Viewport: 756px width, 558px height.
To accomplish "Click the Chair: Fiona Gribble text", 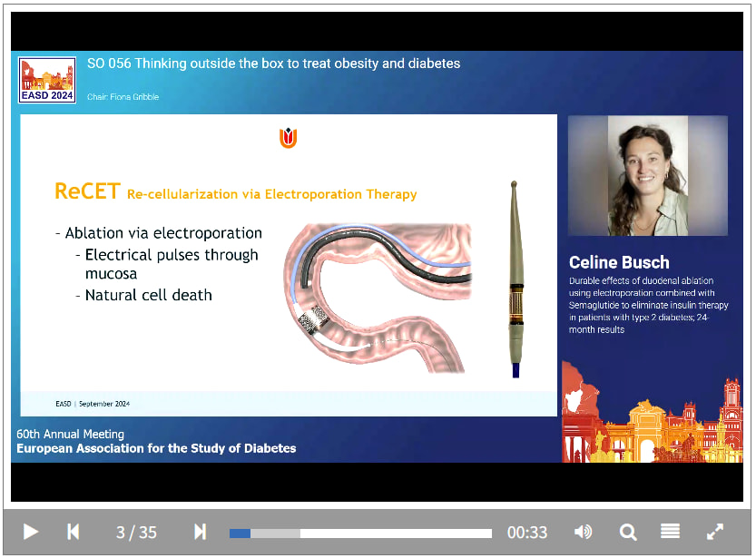I will 123,97.
